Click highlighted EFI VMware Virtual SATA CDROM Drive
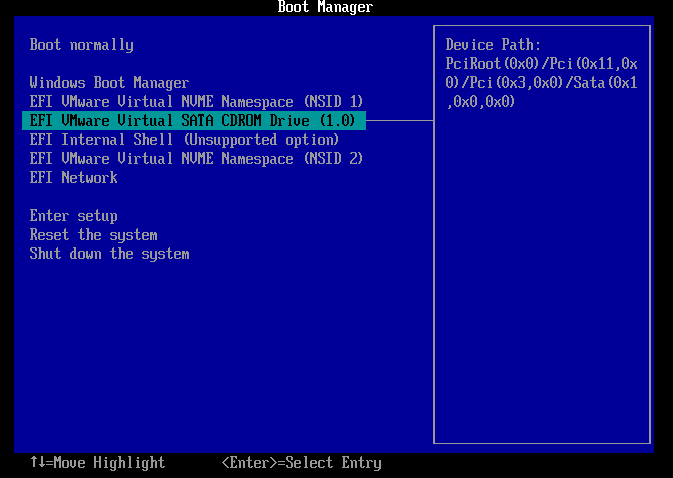The height and width of the screenshot is (478, 673). [x=196, y=121]
